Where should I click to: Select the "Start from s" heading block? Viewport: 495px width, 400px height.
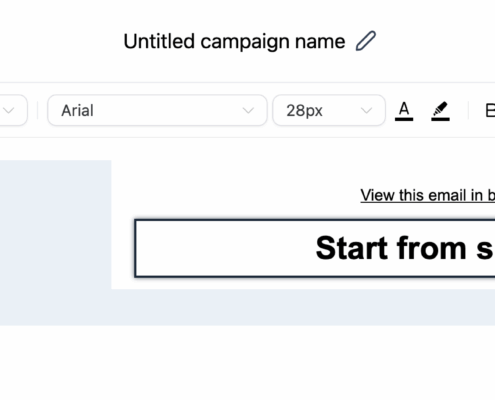click(x=315, y=248)
